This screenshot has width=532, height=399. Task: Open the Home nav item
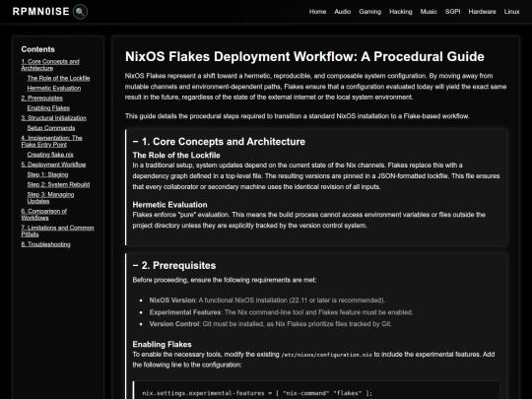pos(317,12)
